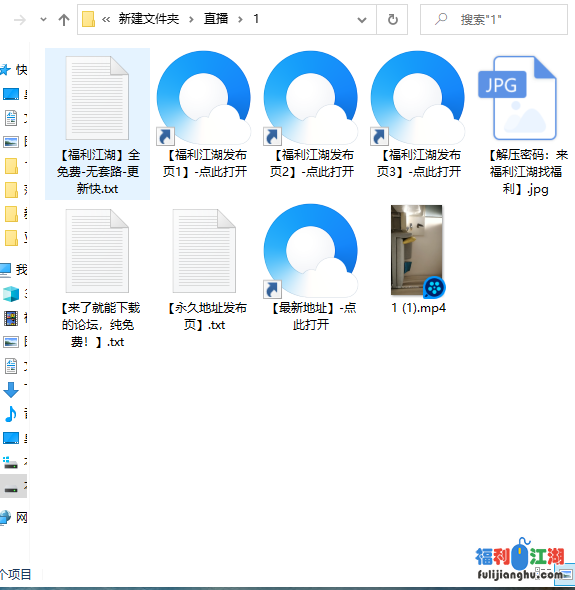The height and width of the screenshot is (590, 575).
Task: Open the Windows system drive in sidebar
Action: pos(11,462)
